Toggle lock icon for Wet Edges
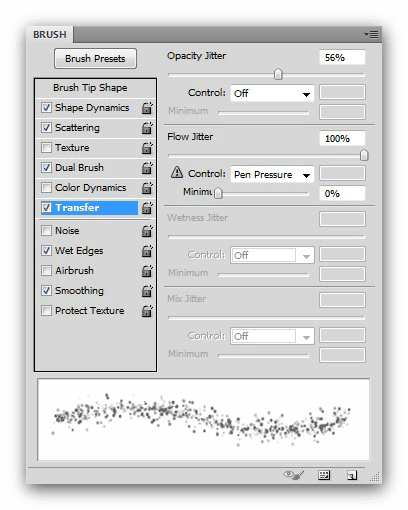Screen dimensions: 408x510 pos(147,251)
